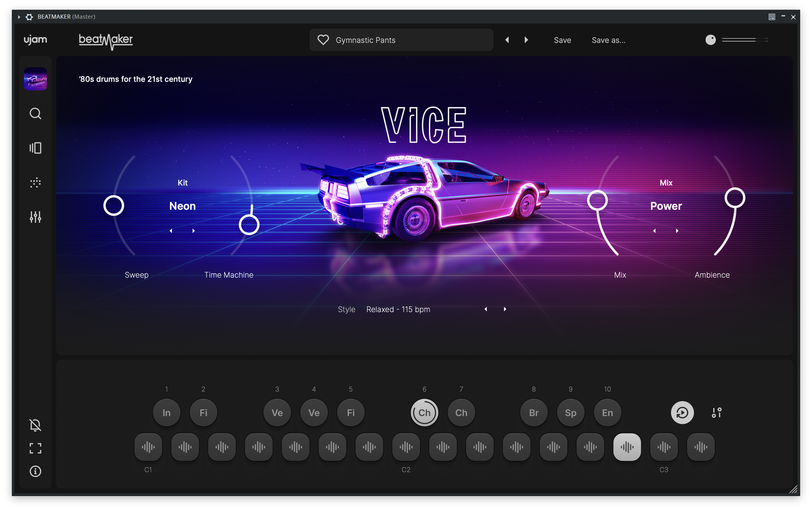Trigger the Fi pattern pad 2
The height and width of the screenshot is (510, 812).
click(203, 413)
